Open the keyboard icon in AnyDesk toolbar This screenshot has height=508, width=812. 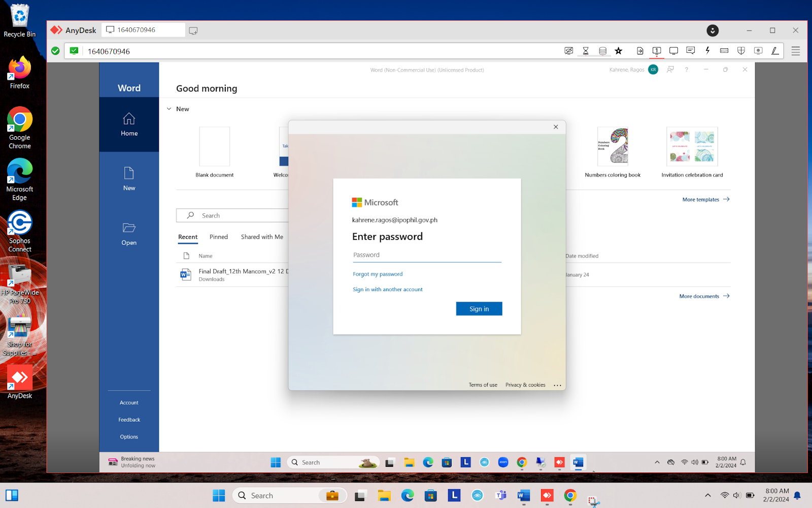pos(724,51)
